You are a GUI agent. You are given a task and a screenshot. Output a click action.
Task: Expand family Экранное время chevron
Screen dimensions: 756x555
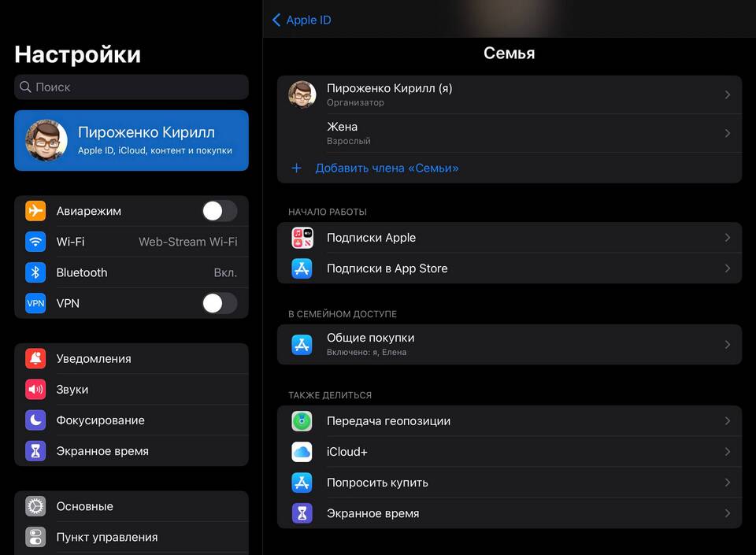click(x=728, y=513)
